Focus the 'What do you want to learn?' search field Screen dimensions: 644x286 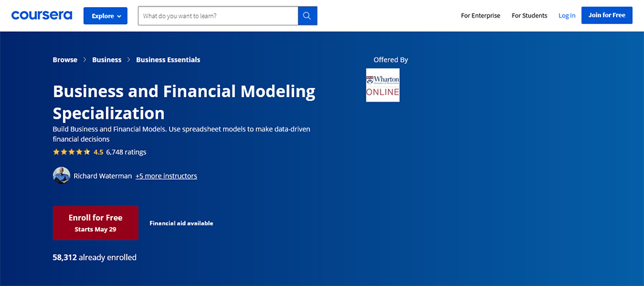tap(218, 16)
